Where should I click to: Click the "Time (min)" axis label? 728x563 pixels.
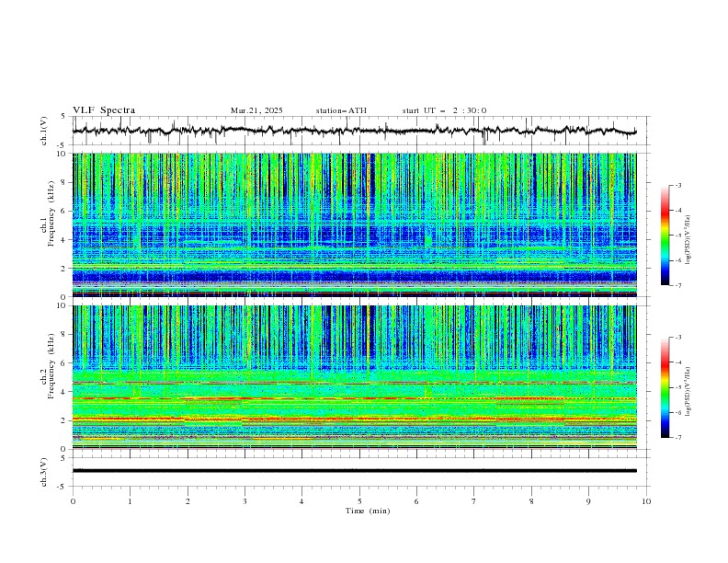click(x=368, y=511)
